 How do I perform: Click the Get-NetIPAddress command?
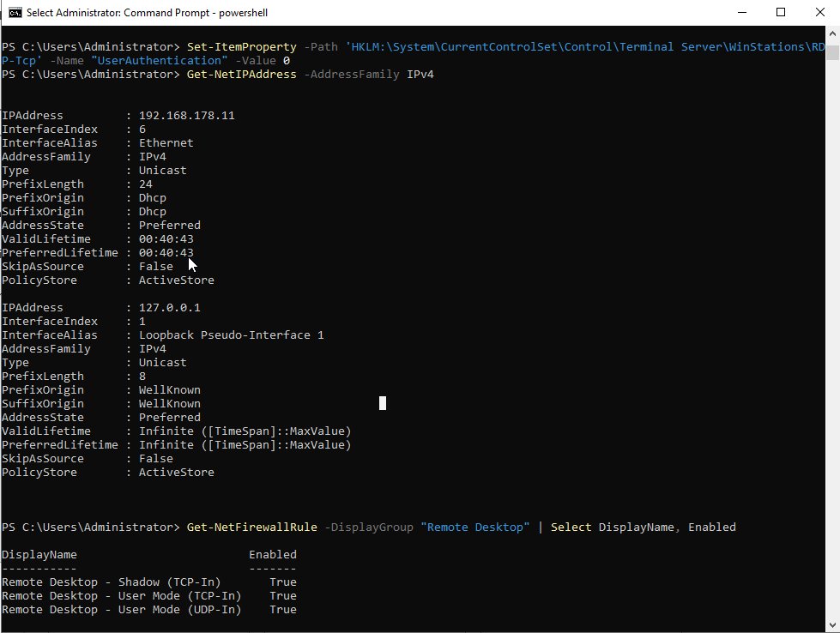pyautogui.click(x=241, y=74)
